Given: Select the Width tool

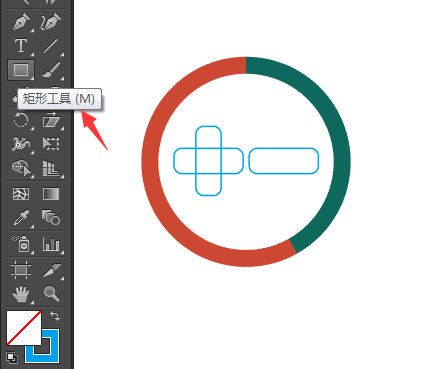Looking at the screenshot, I should point(21,144).
